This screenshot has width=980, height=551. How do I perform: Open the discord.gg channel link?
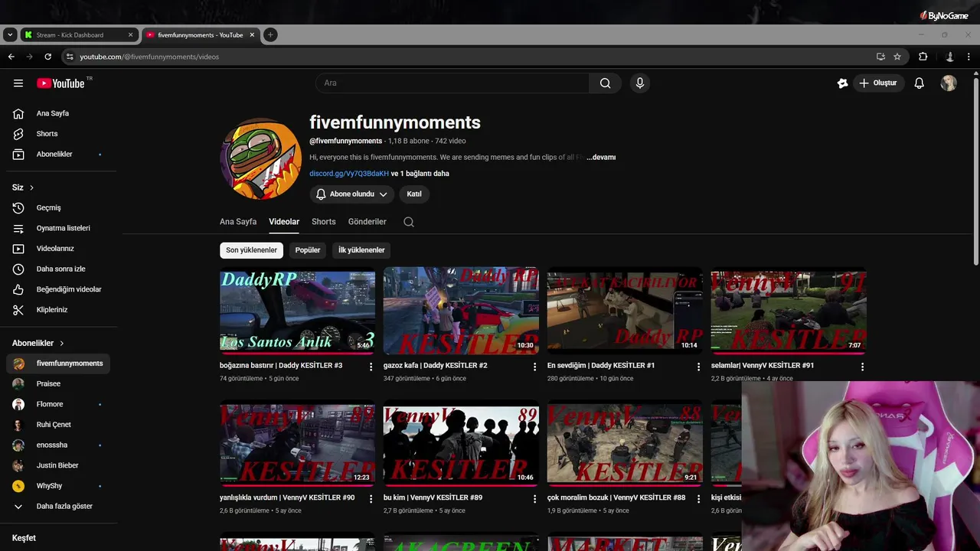[349, 174]
